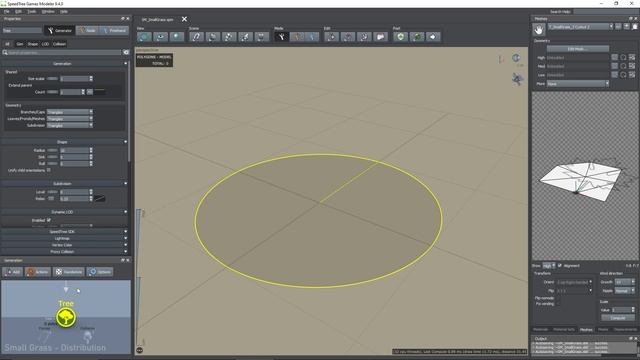This screenshot has height=360, width=640.
Task: Click the Options button in Generation panel
Action: 100,272
